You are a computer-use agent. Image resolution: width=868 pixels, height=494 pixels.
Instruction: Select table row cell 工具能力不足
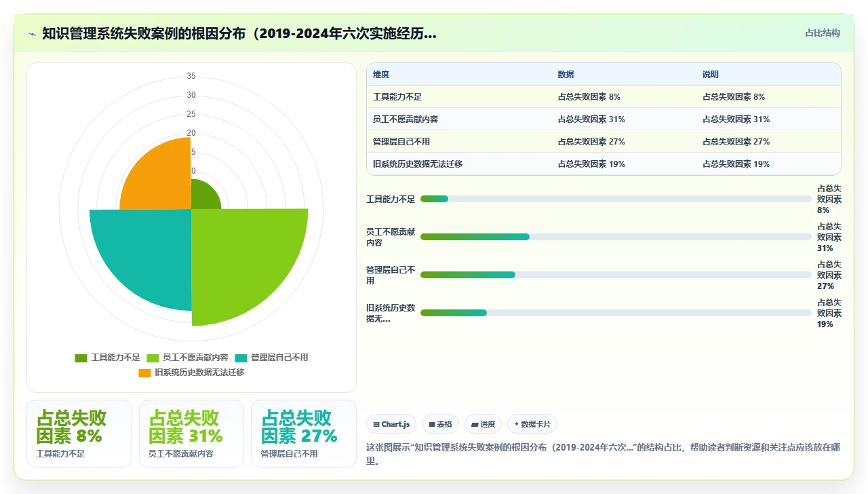point(397,97)
